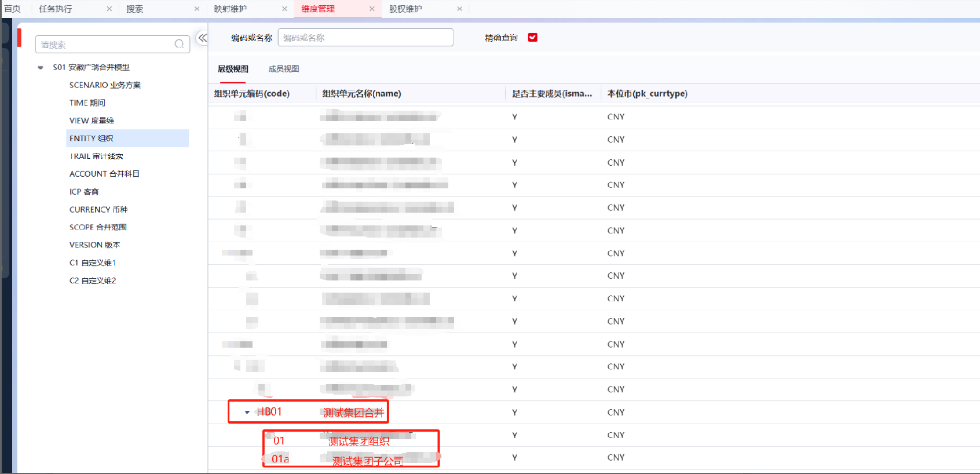Collapse the left panel with double-chevron icon
980x474 pixels.
click(202, 38)
